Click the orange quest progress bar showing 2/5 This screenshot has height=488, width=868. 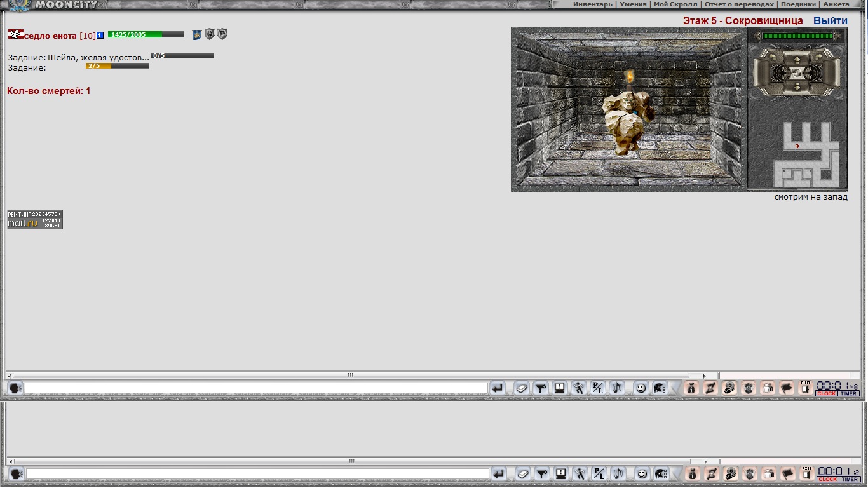pyautogui.click(x=118, y=65)
